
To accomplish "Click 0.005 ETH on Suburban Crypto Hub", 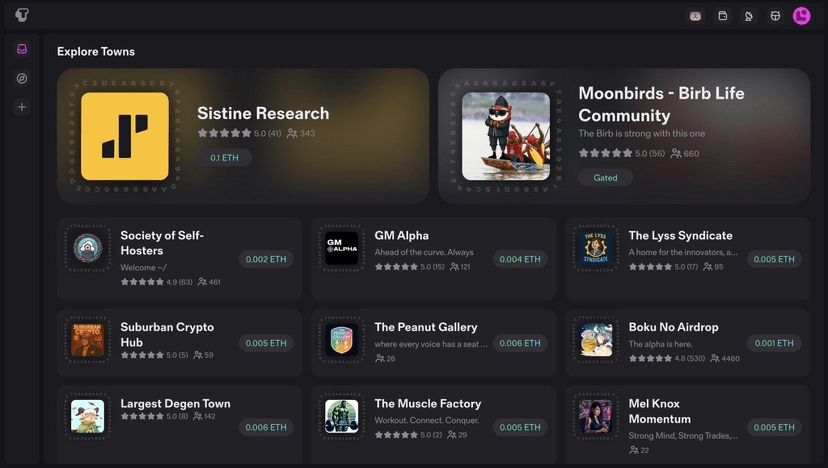I will click(x=266, y=343).
